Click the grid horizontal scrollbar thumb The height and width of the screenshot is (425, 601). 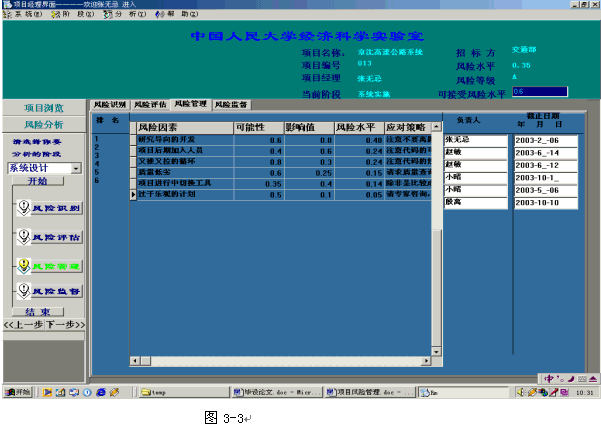[x=146, y=361]
